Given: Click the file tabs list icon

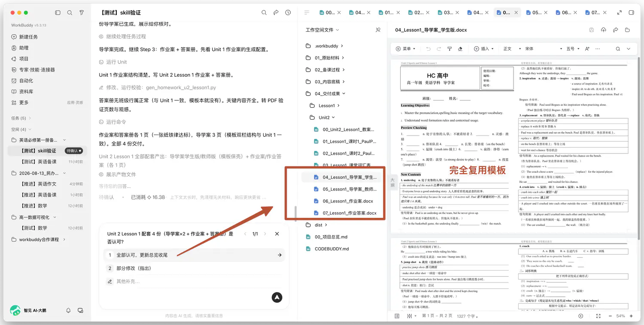Looking at the screenshot, I should click(x=307, y=13).
